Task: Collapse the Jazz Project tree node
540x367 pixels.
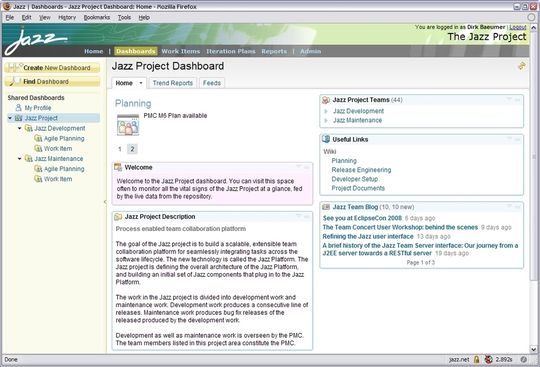Action: tap(10, 118)
